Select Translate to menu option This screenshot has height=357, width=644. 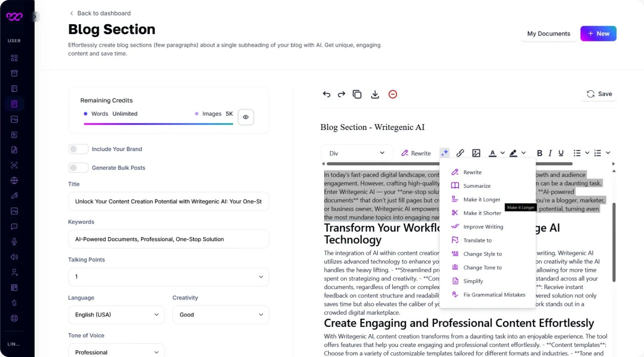487,240
